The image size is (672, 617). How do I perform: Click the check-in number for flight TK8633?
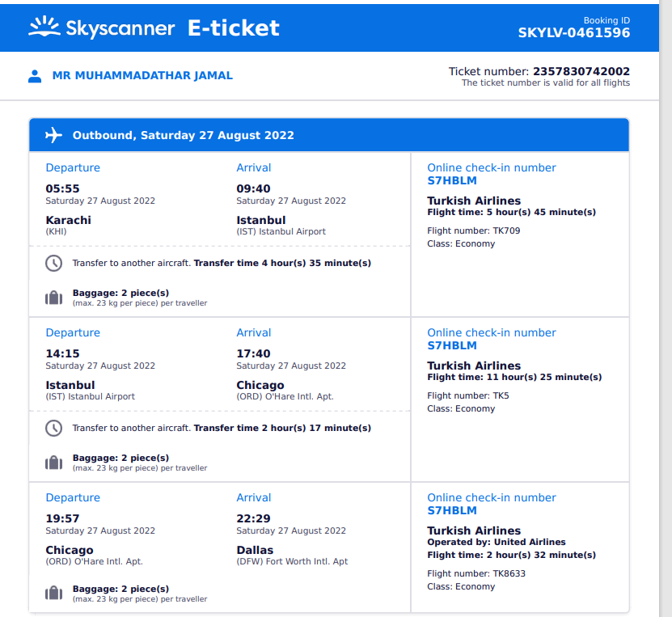tap(452, 511)
